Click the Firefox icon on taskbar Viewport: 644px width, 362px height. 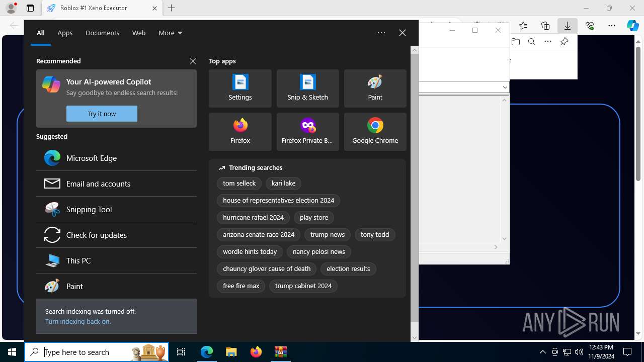(x=256, y=352)
